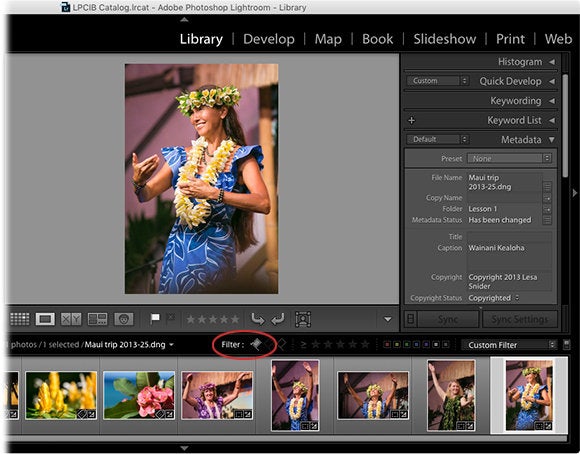
Task: Filter by unflagged photos
Action: coord(269,345)
